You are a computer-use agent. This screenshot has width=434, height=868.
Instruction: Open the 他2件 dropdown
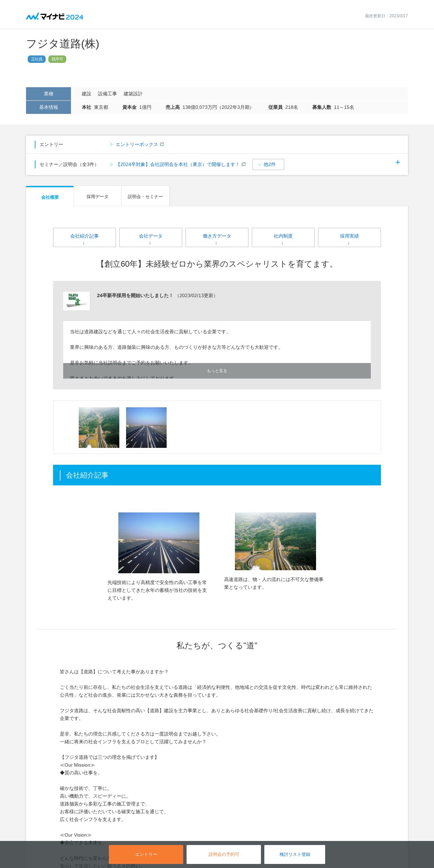tap(268, 164)
